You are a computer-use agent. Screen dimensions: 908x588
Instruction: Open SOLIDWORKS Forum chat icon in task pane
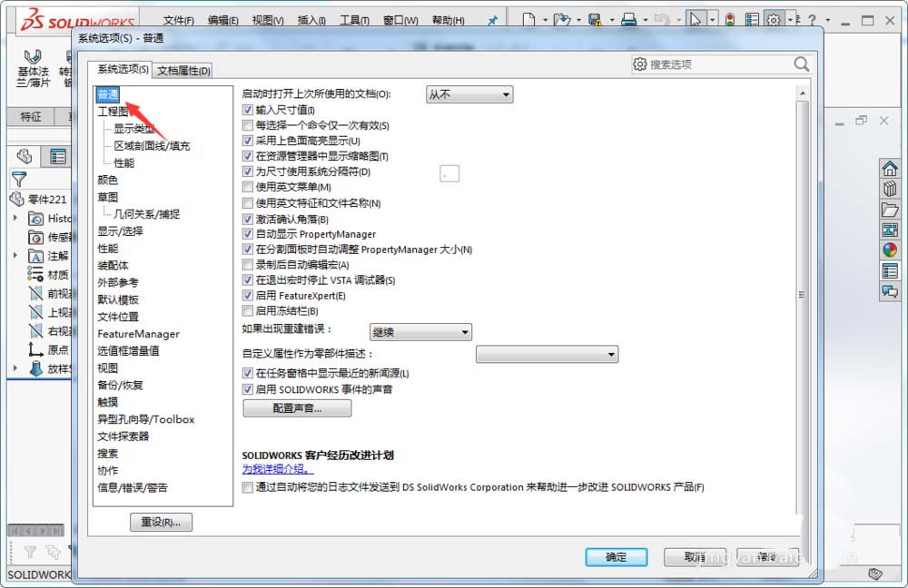(x=890, y=291)
